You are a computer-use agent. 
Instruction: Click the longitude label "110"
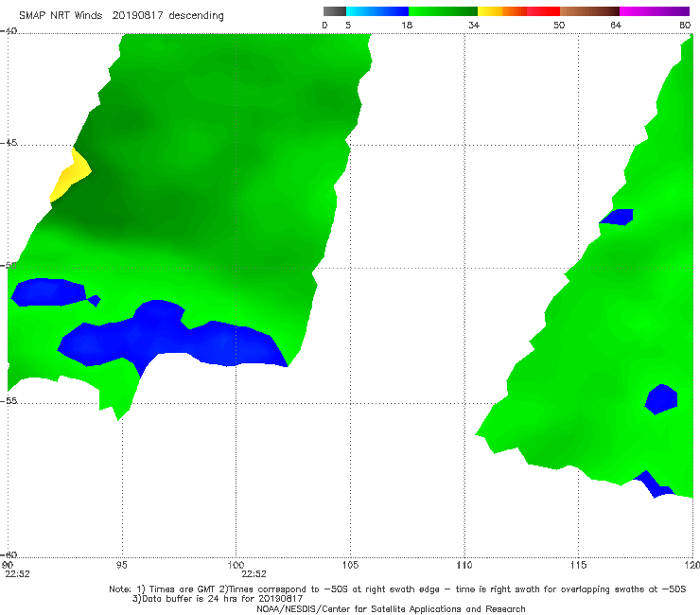pyautogui.click(x=464, y=565)
